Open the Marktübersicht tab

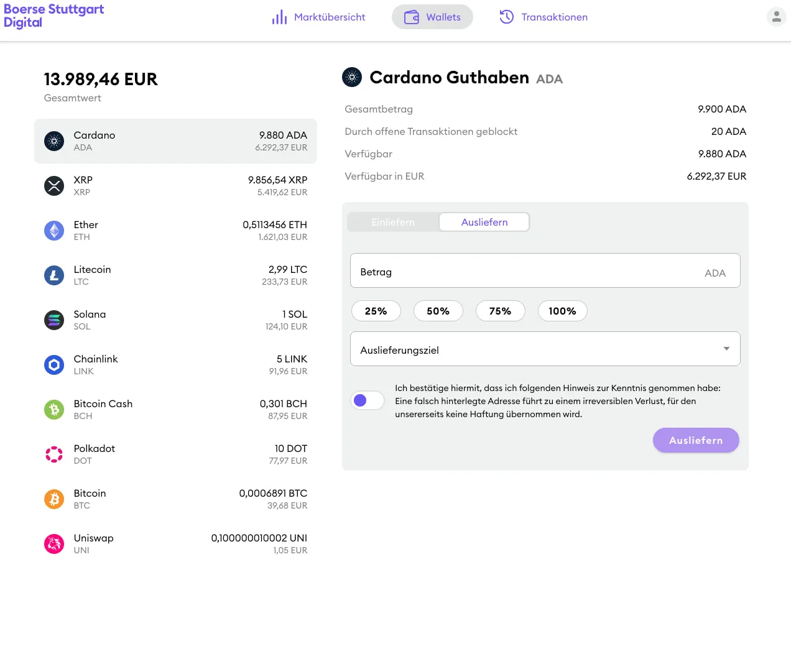tap(318, 17)
